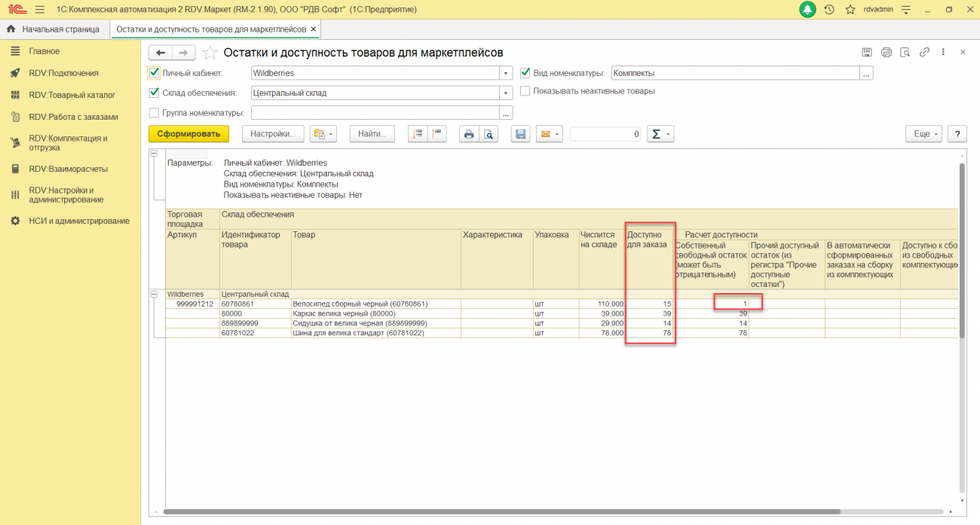The height and width of the screenshot is (525, 980).
Task: Collapse the Wildberries group row expander
Action: (x=155, y=294)
